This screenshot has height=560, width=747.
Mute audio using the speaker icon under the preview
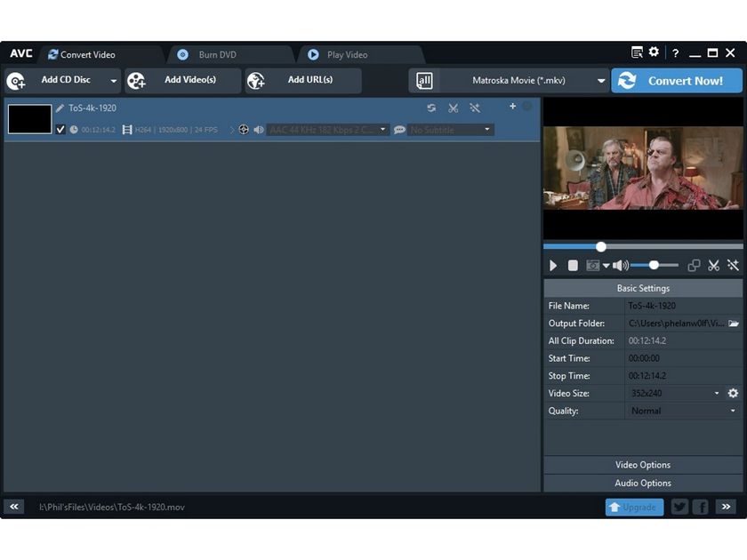click(620, 265)
